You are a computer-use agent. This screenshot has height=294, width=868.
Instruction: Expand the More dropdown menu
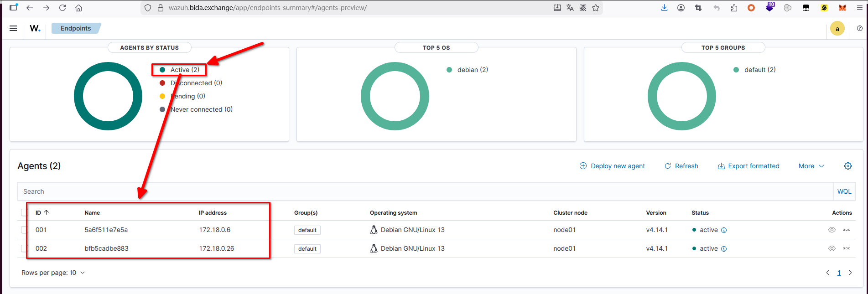point(811,166)
